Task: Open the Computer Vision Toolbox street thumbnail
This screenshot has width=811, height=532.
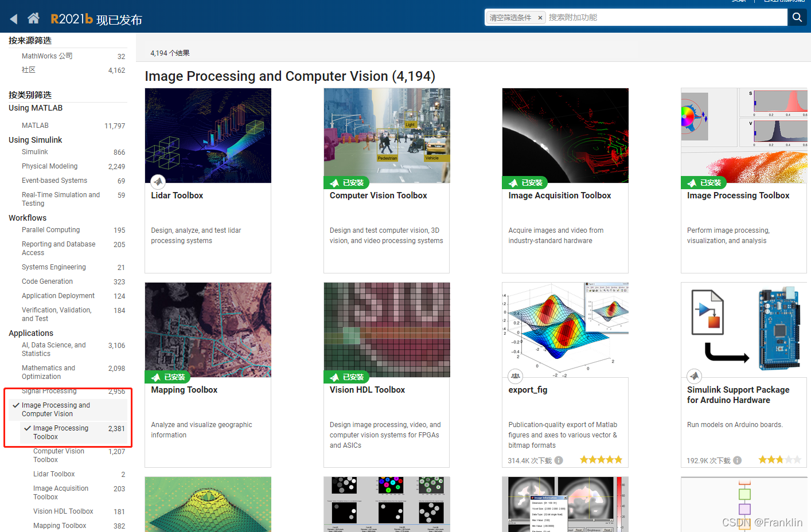Action: [x=387, y=135]
